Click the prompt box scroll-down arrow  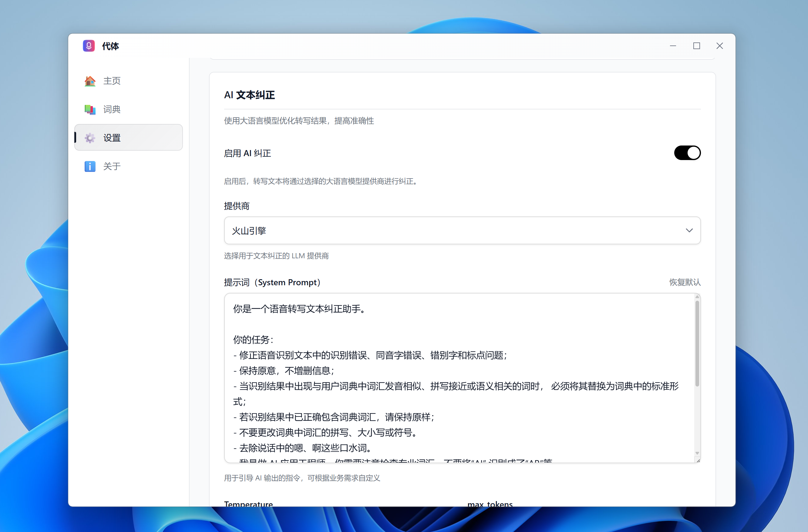[x=697, y=453]
